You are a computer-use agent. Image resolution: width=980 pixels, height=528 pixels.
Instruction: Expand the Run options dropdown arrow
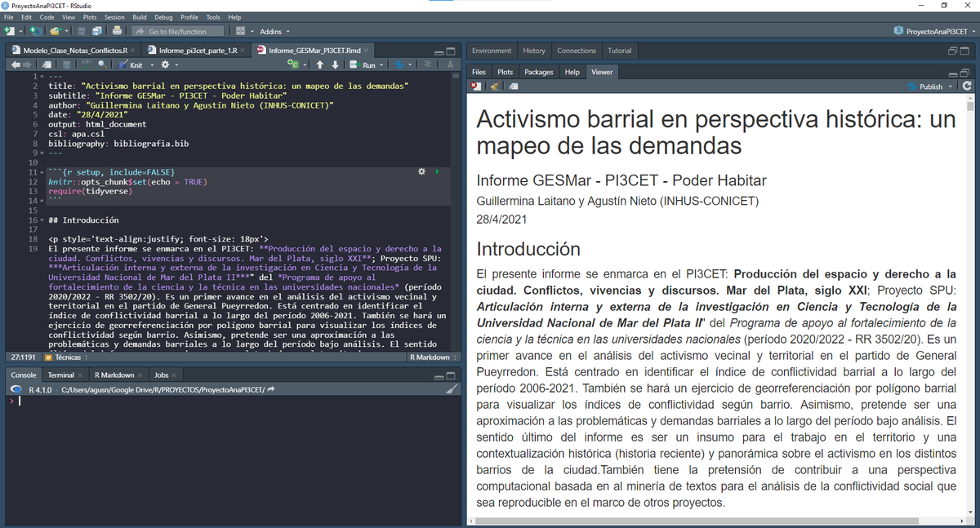(381, 64)
